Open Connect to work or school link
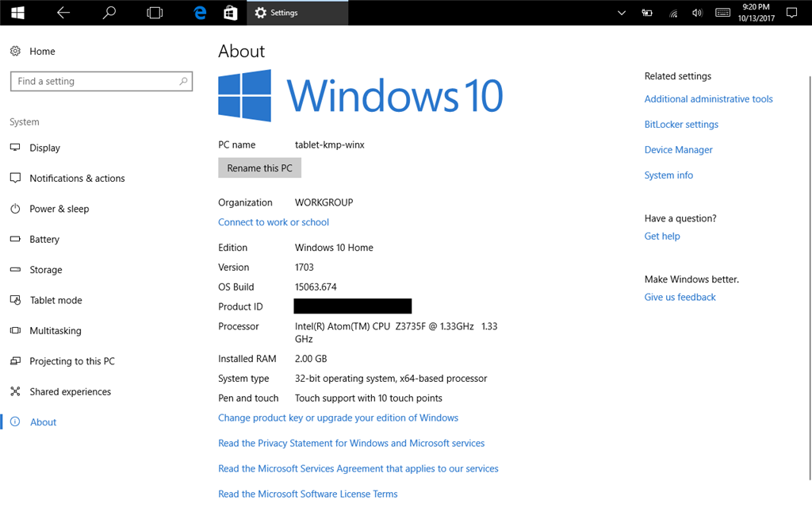The width and height of the screenshot is (812, 508). (274, 222)
